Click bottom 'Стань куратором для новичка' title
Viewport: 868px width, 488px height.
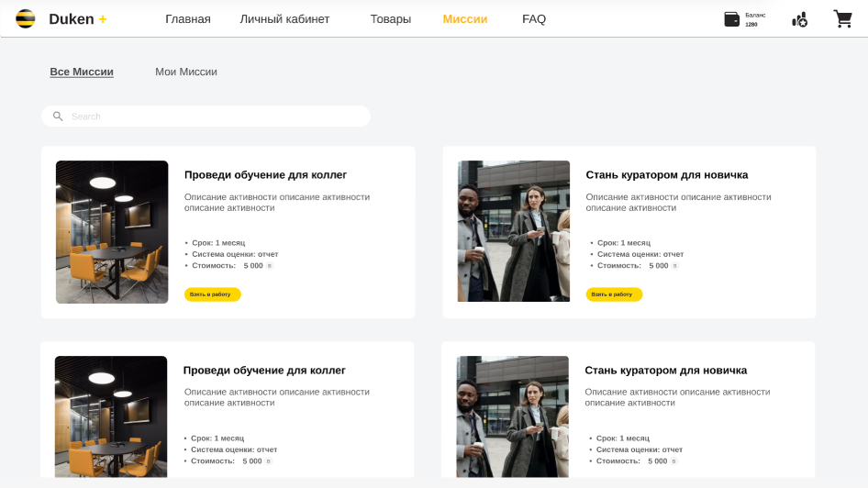[665, 371]
